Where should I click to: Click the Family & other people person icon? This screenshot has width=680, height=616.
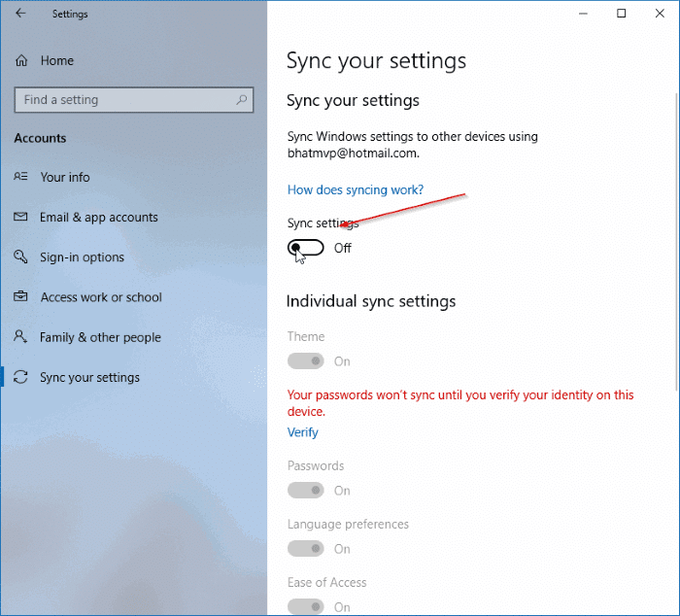(x=20, y=336)
